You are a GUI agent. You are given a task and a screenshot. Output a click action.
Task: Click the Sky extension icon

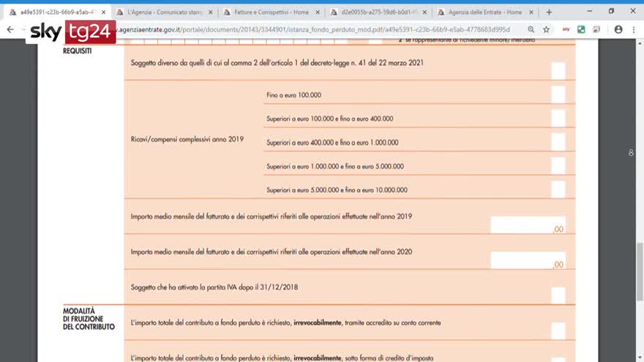[566, 29]
